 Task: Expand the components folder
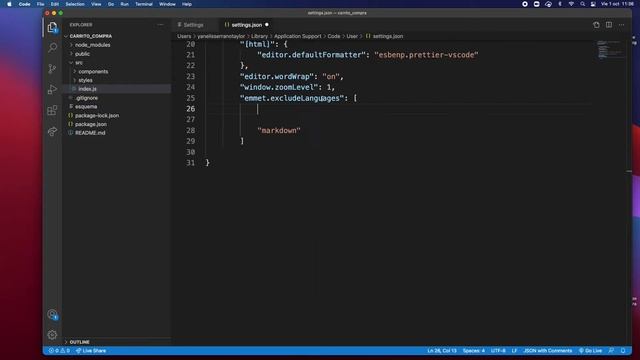coord(93,71)
